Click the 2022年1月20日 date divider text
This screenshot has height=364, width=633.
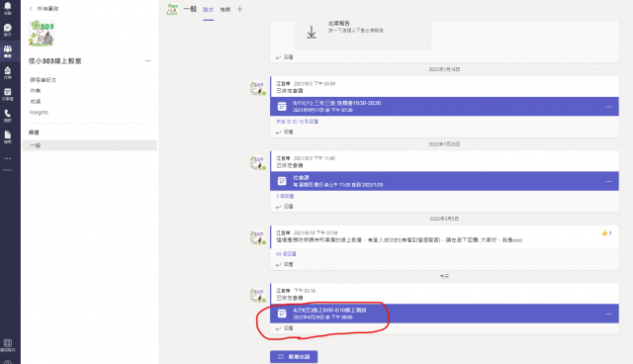click(444, 144)
